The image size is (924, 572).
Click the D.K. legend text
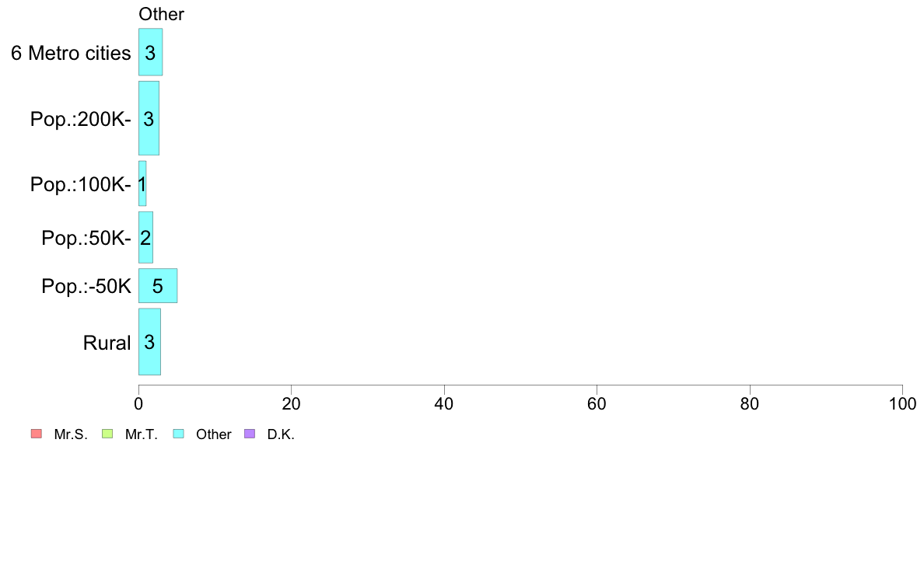point(281,434)
